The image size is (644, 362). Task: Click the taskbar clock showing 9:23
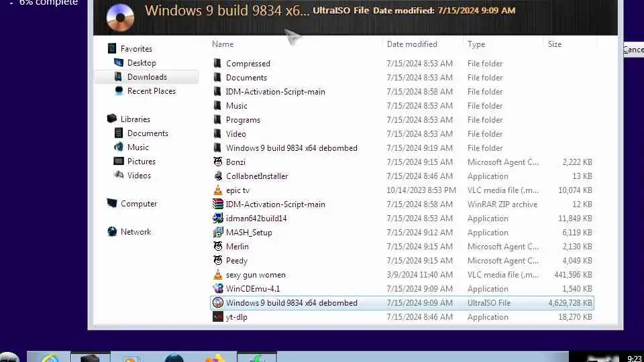point(635,358)
